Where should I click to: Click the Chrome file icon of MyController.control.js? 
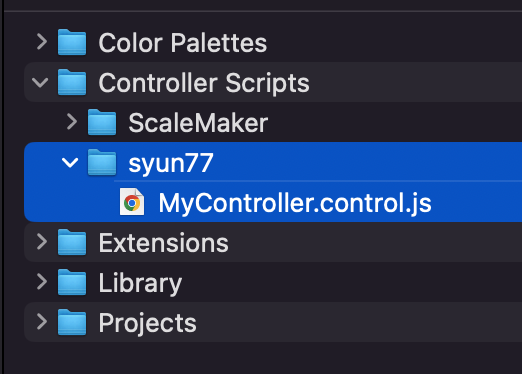[x=132, y=202]
